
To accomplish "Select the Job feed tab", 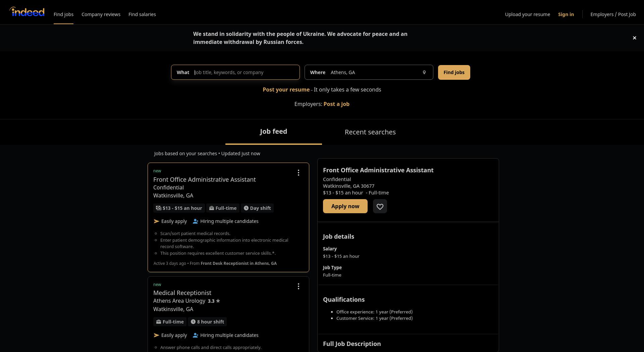I will pyautogui.click(x=273, y=132).
